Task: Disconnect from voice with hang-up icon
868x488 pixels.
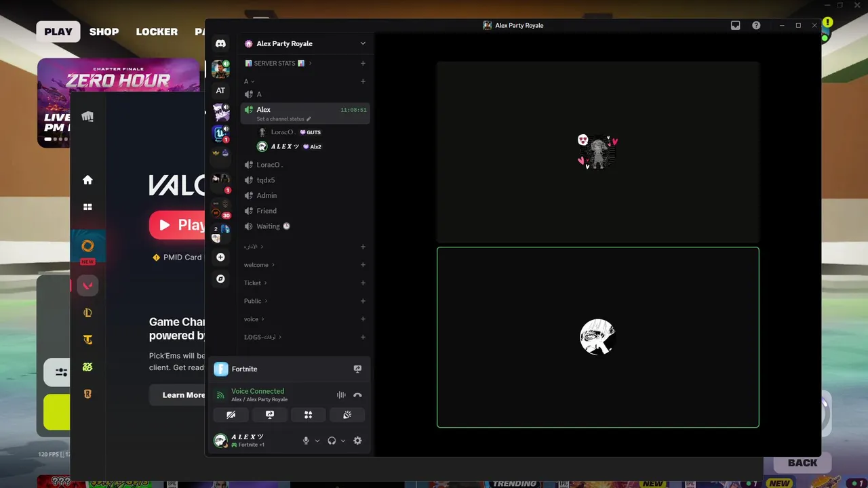Action: [357, 395]
